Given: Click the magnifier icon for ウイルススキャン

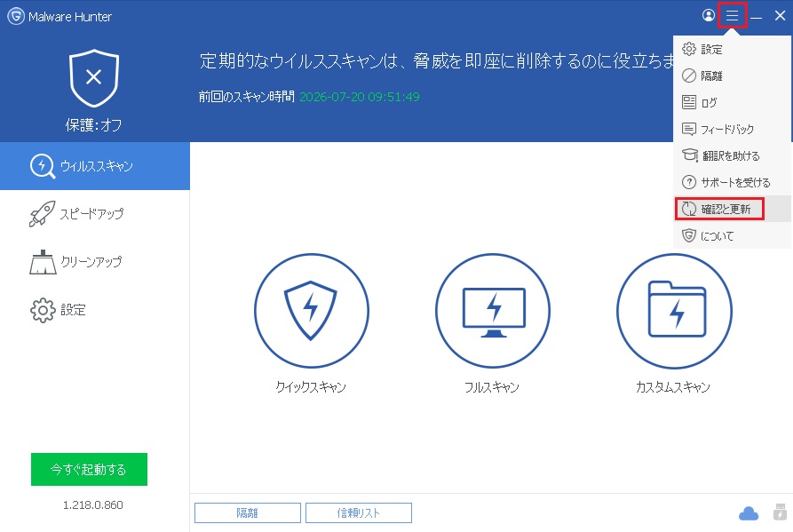Looking at the screenshot, I should (x=43, y=166).
